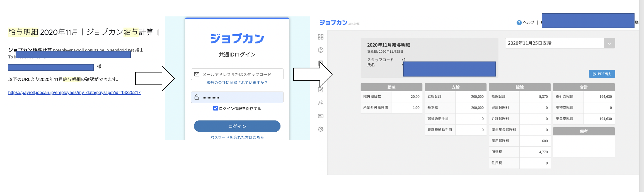The width and height of the screenshot is (644, 192).
Task: Click the 支給 column header
Action: (x=456, y=87)
